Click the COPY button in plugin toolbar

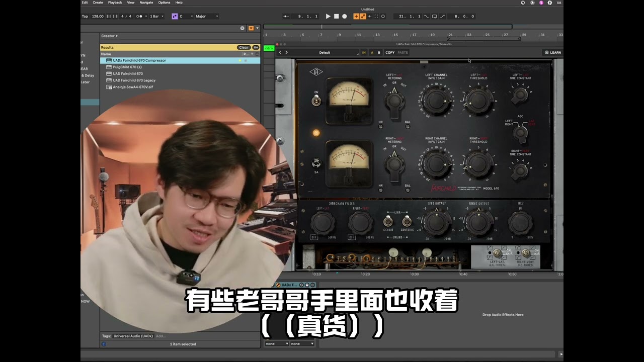coord(390,52)
